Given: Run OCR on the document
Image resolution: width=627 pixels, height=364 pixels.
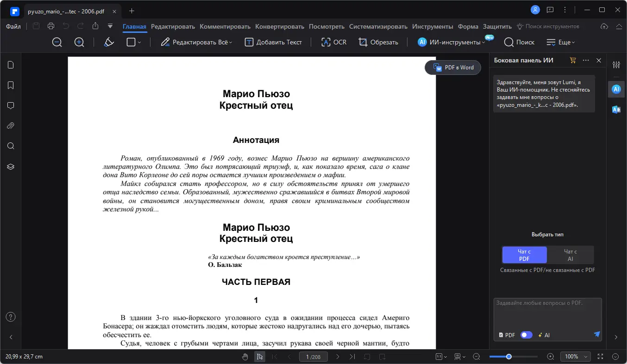Looking at the screenshot, I should (333, 42).
